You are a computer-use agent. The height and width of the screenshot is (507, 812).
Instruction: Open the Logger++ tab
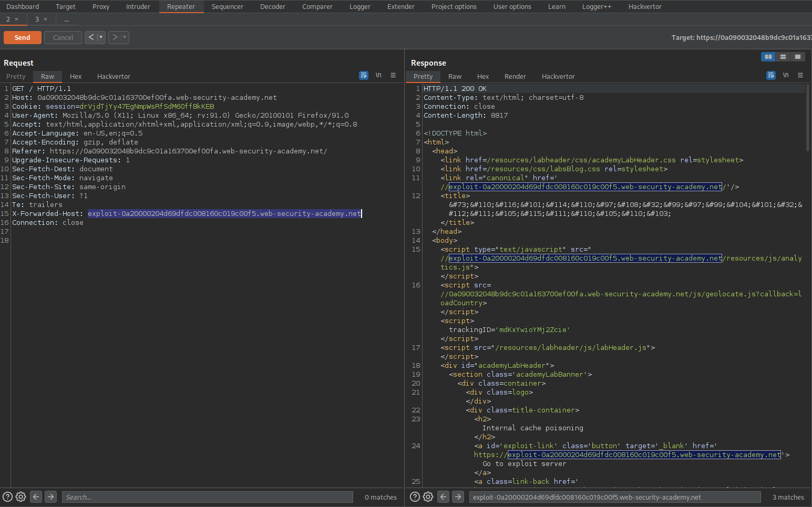point(597,7)
